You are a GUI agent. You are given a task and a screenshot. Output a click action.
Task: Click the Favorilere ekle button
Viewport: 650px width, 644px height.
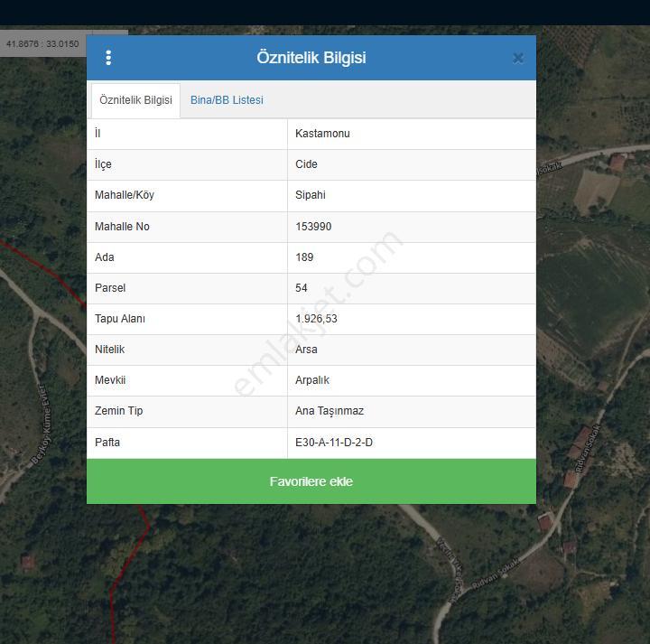[x=311, y=481]
